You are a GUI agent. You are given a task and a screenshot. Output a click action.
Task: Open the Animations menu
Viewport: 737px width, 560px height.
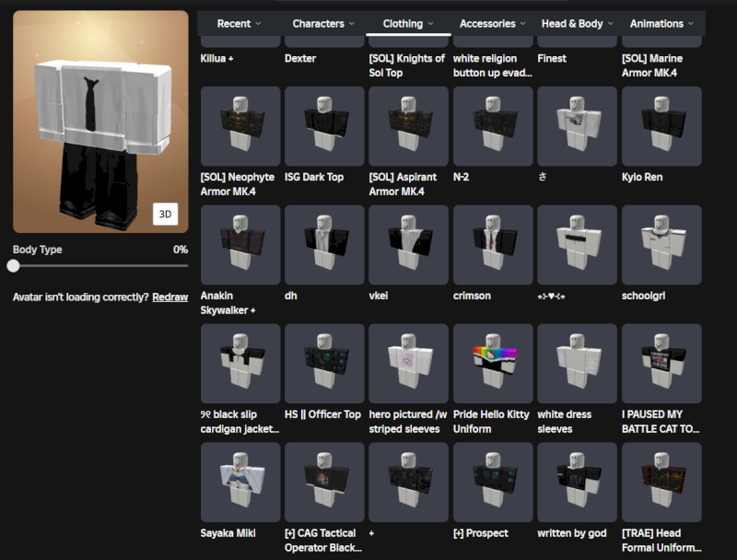click(x=661, y=23)
